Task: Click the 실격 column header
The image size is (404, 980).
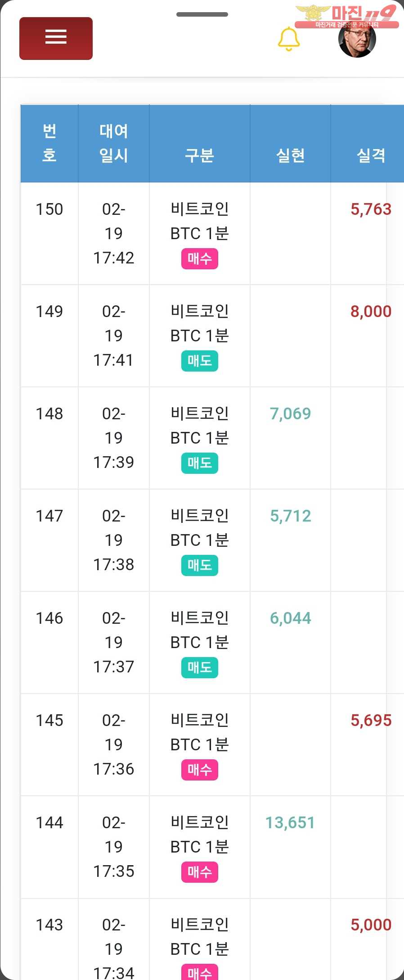Action: click(x=371, y=155)
